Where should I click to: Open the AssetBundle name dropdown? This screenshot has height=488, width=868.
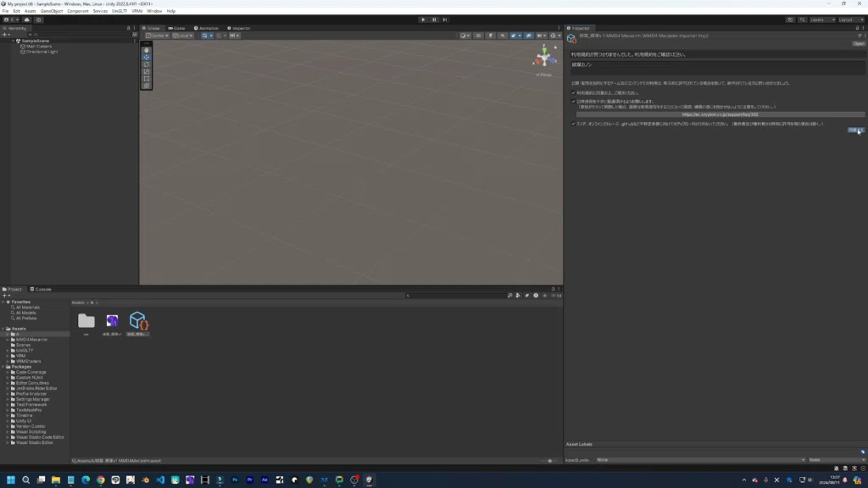[700, 460]
